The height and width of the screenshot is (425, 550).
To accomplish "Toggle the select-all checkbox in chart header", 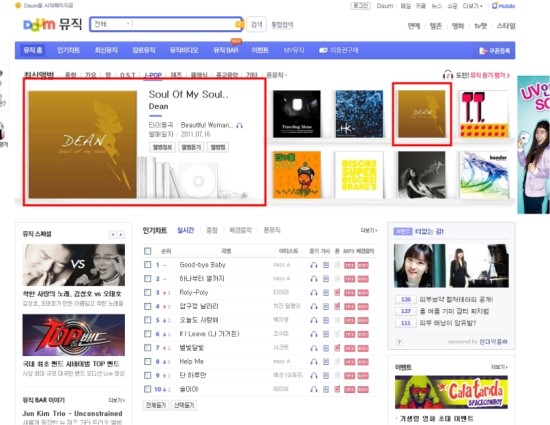I will click(x=148, y=251).
